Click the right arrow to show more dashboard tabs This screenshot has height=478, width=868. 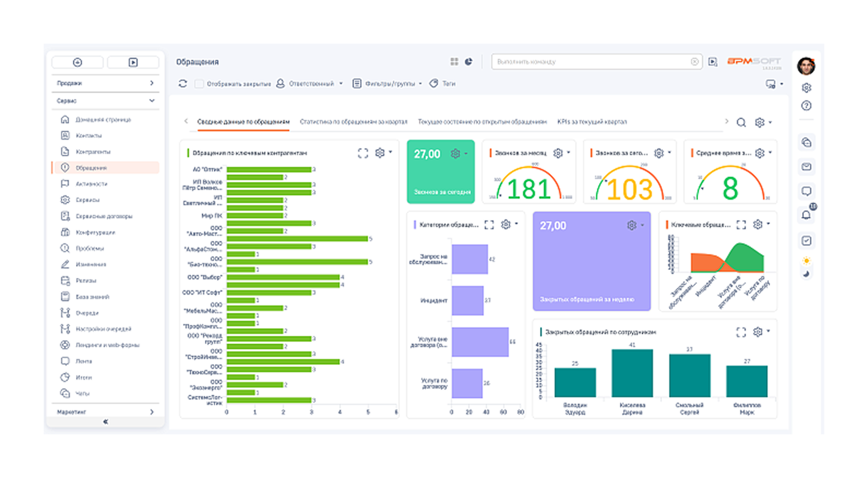click(x=727, y=121)
